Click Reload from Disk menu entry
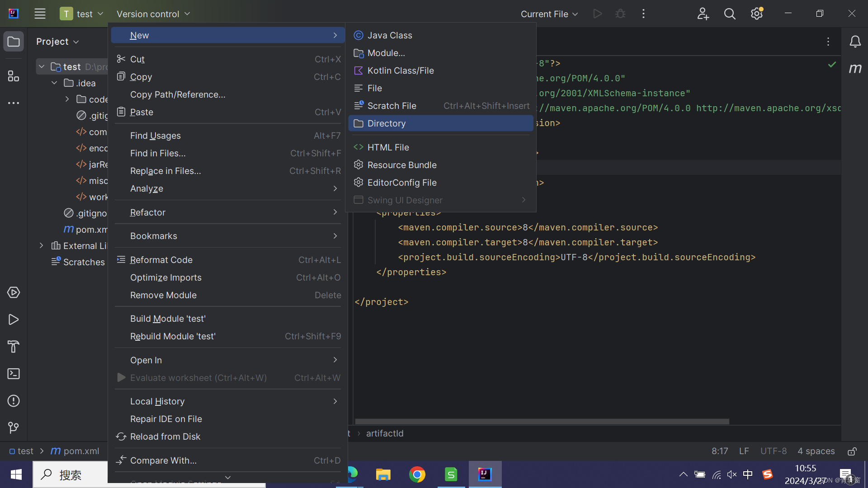 (x=165, y=436)
